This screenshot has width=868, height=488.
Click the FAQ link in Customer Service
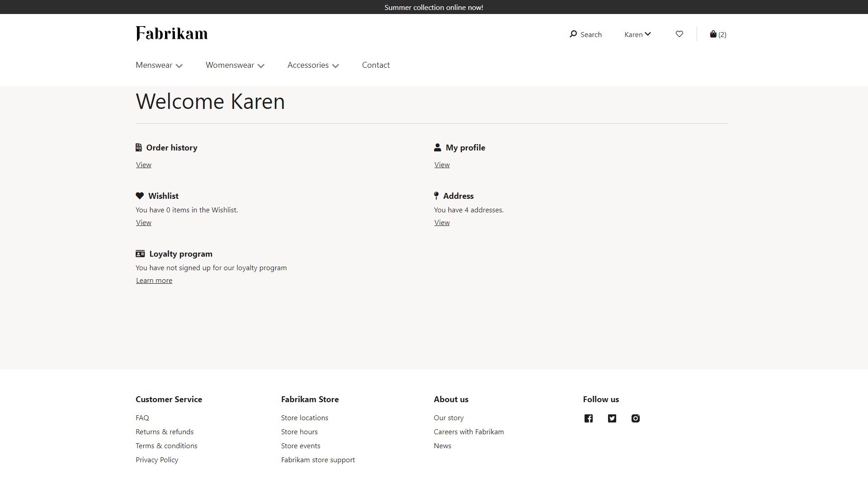(142, 417)
